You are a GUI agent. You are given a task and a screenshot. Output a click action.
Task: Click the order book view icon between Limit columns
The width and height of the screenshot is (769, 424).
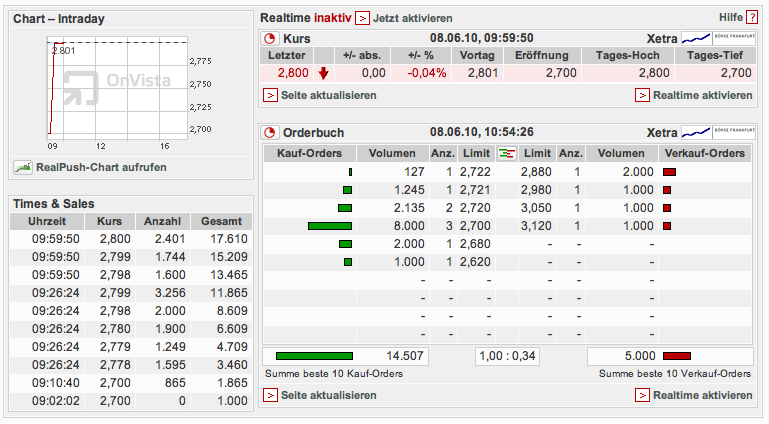[x=507, y=153]
